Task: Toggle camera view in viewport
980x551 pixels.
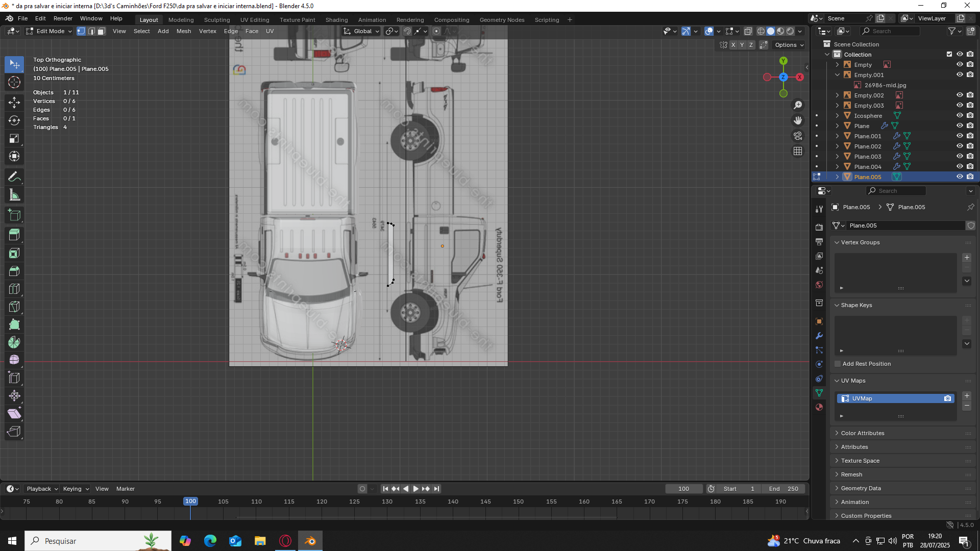Action: [797, 136]
